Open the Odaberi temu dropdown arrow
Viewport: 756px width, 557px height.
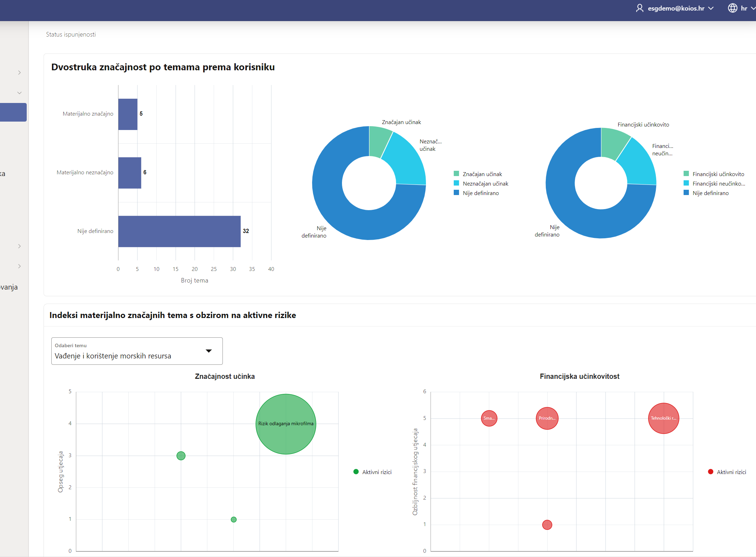209,351
